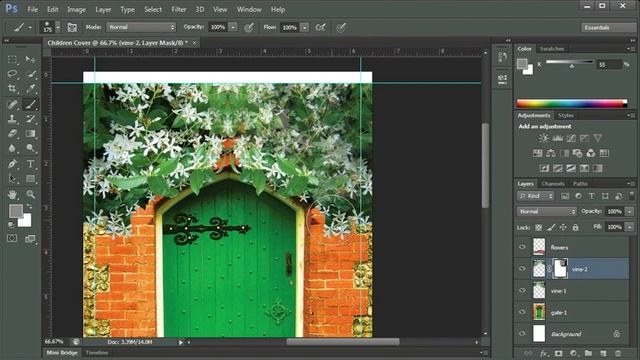
Task: Open the brush preset picker arrow
Action: tap(58, 27)
